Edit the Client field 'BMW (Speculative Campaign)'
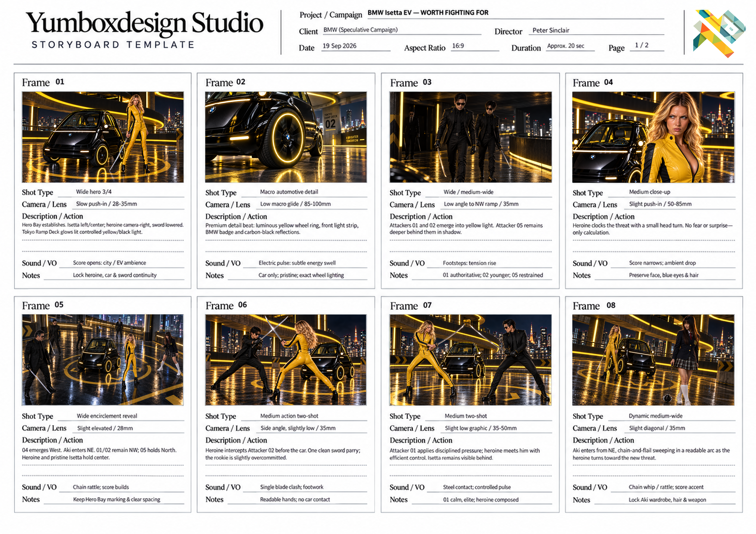 pos(360,30)
